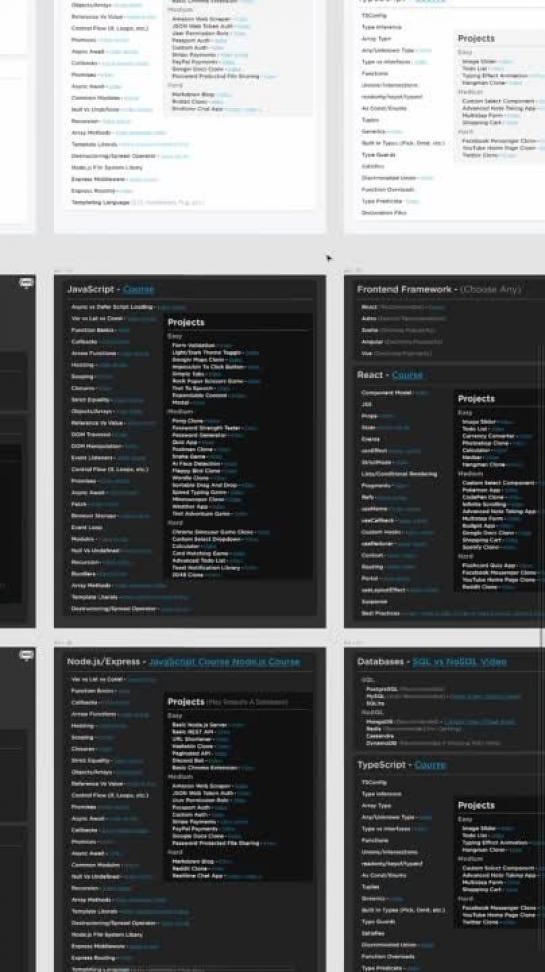Click Node.js File System Library in dark card
The height and width of the screenshot is (972, 545).
point(107,935)
